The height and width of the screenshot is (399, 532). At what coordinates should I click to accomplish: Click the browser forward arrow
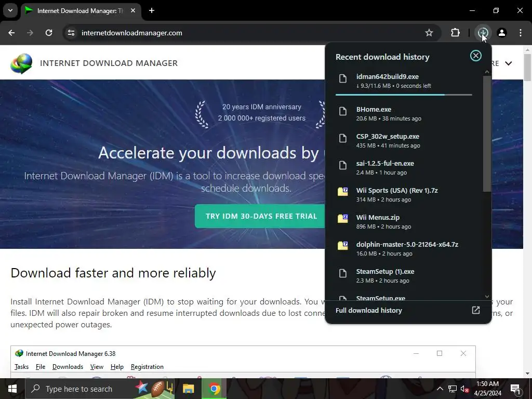click(30, 33)
